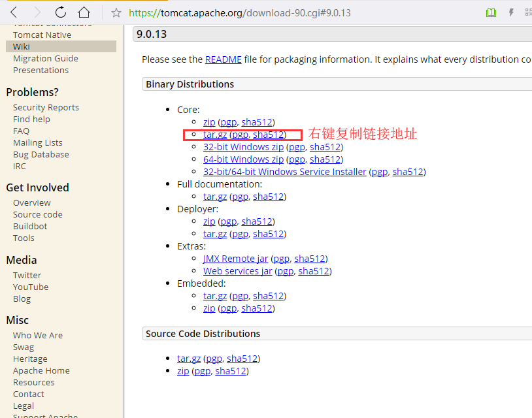Download Embedded zip
532x418 pixels.
pos(209,308)
